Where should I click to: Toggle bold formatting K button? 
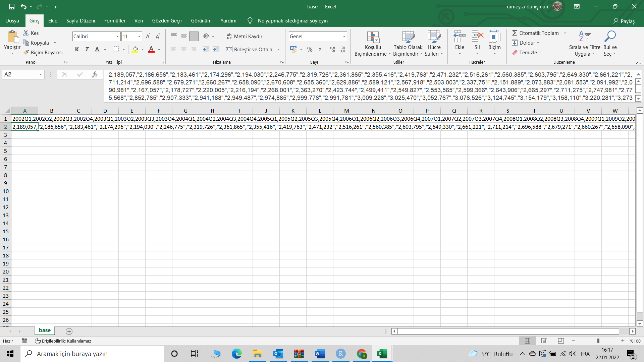coord(77,49)
